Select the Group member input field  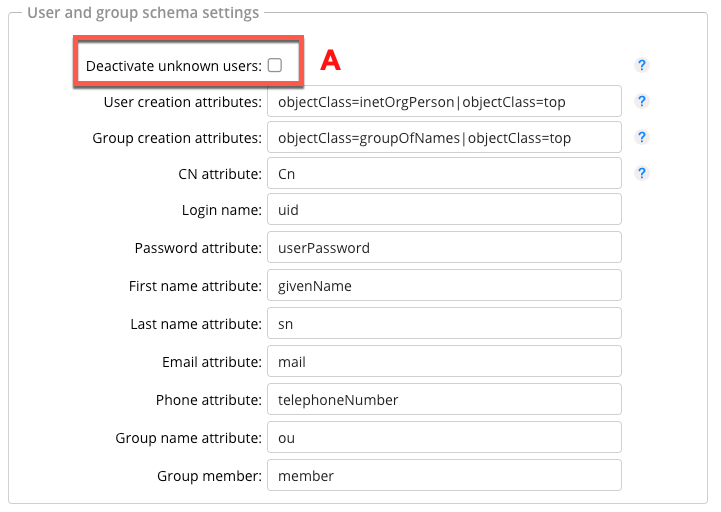(444, 475)
